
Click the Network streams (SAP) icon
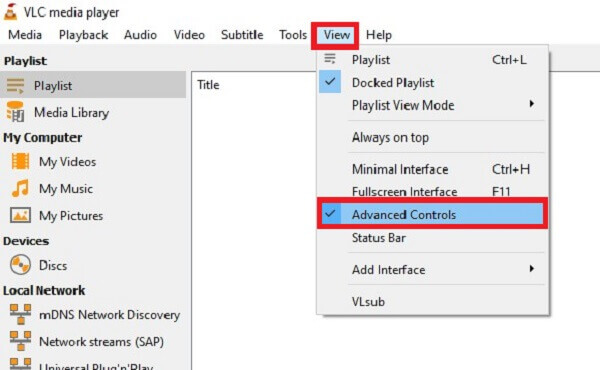click(20, 341)
